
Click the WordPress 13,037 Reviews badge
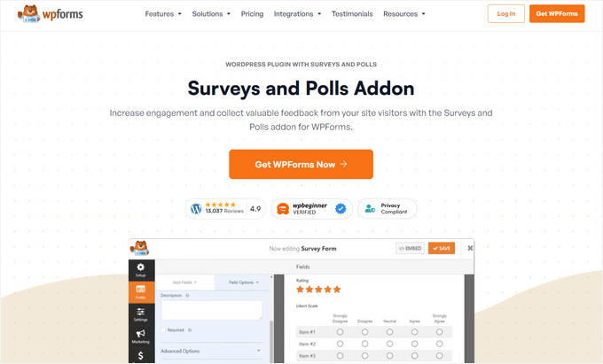click(x=225, y=209)
